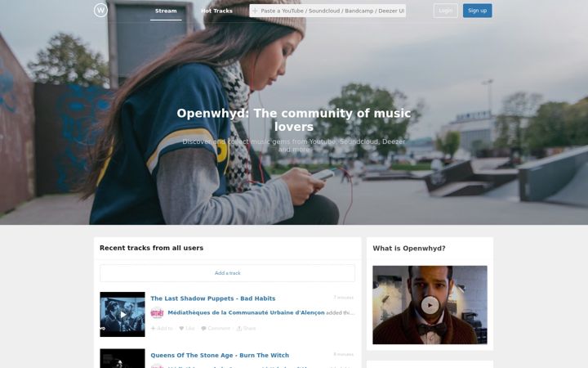Open Médiathèques de la Communauté Urbaine profile
588x368 pixels.
click(x=246, y=312)
